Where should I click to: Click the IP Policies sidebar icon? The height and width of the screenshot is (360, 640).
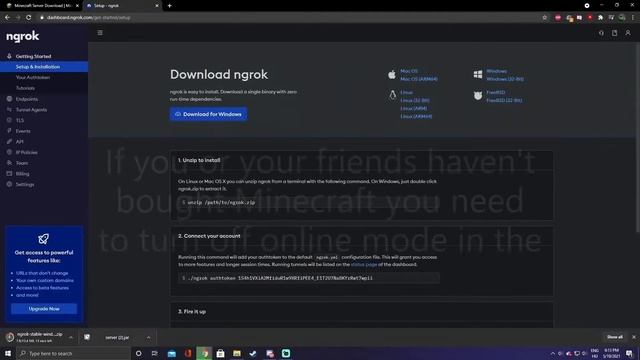[9, 152]
